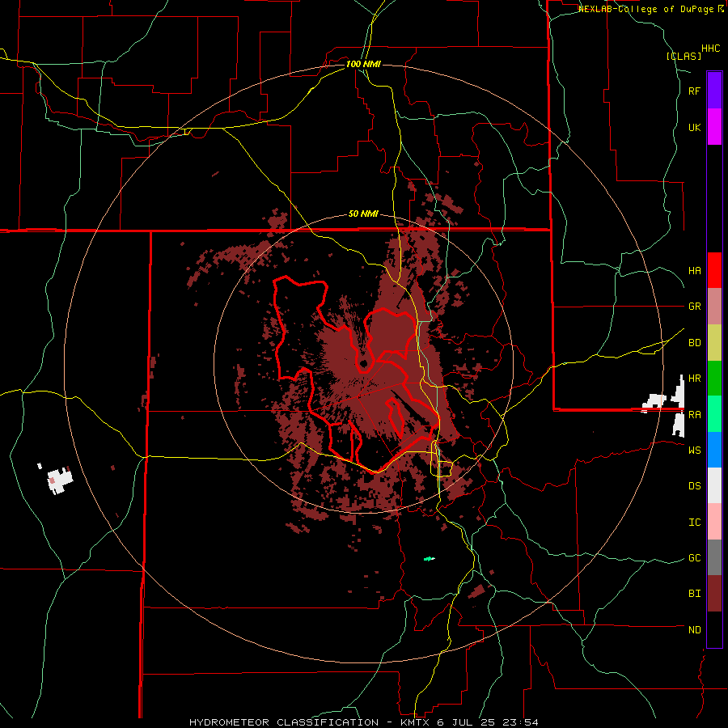This screenshot has width=728, height=728.
Task: Click the IC legend label
Action: 694,523
